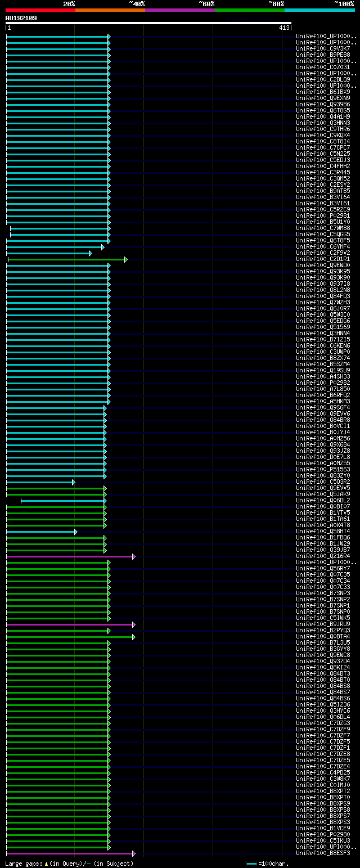Select the UniRef100_C7DZG3 label
The height and width of the screenshot is (868, 360).
click(323, 723)
